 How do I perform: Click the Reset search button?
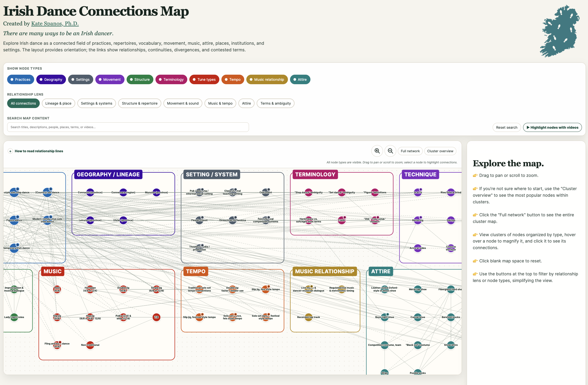(x=507, y=127)
